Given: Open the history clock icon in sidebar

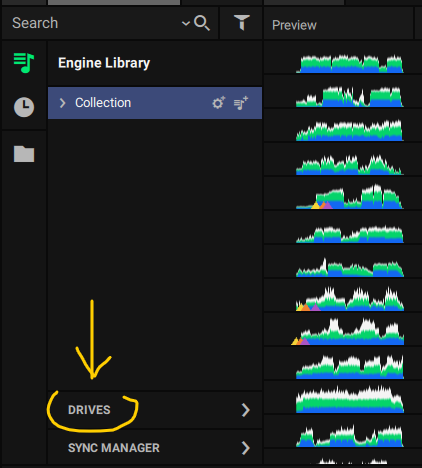Looking at the screenshot, I should coord(24,107).
